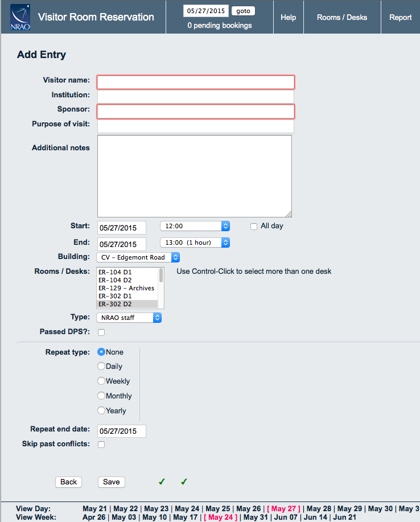This screenshot has height=522, width=420.
Task: Expand the 13:00 end time dropdown
Action: click(195, 242)
